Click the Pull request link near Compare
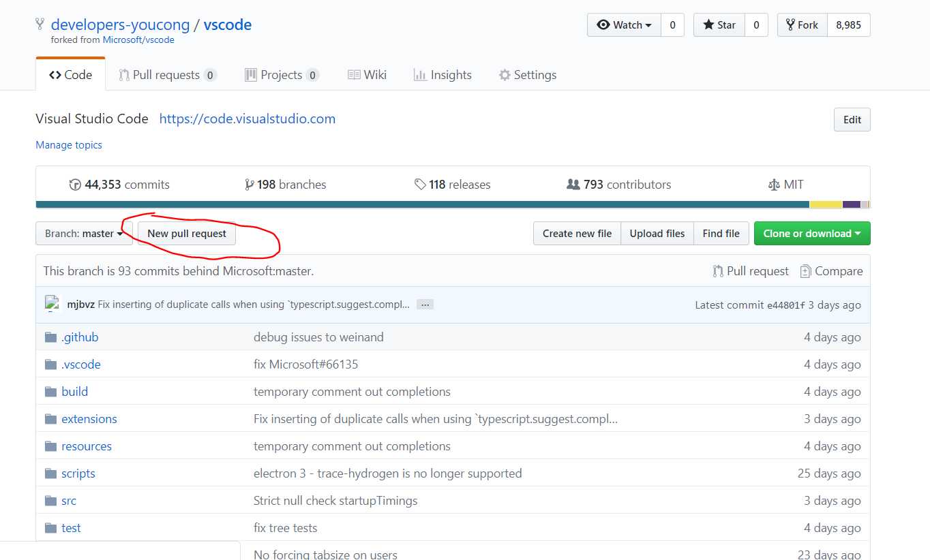The width and height of the screenshot is (930, 560). (751, 271)
